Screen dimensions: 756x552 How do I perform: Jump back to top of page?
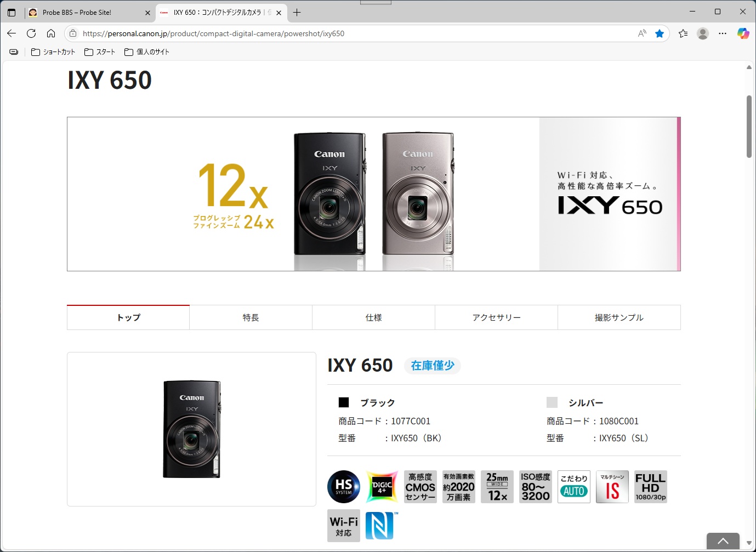(x=723, y=541)
